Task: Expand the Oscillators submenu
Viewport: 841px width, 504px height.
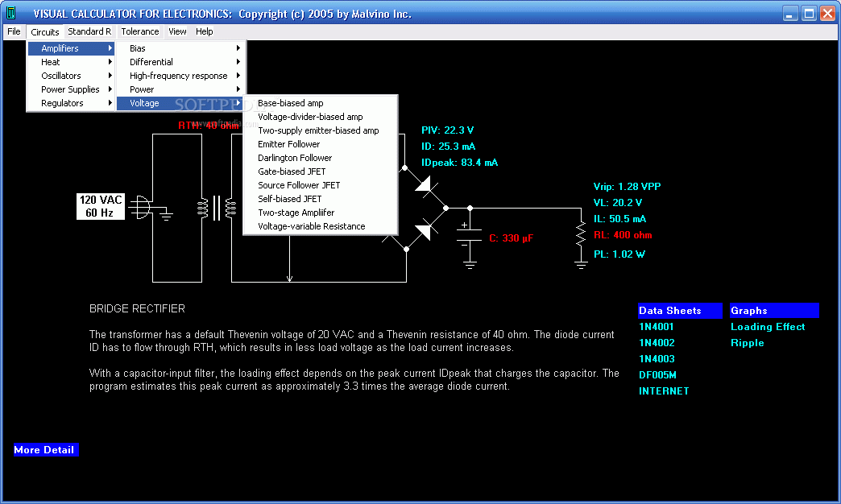Action: tap(72, 76)
